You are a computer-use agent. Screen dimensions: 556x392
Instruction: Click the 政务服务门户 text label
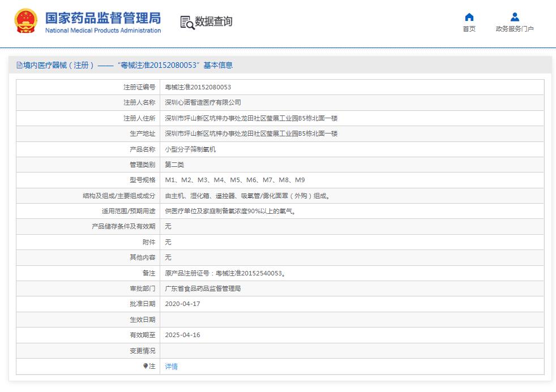515,29
